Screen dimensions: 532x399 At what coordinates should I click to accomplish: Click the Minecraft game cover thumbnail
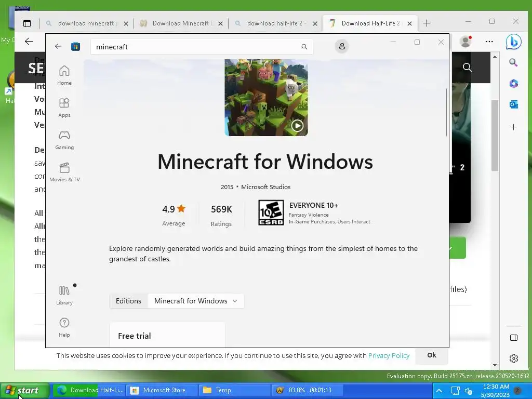coord(266,98)
